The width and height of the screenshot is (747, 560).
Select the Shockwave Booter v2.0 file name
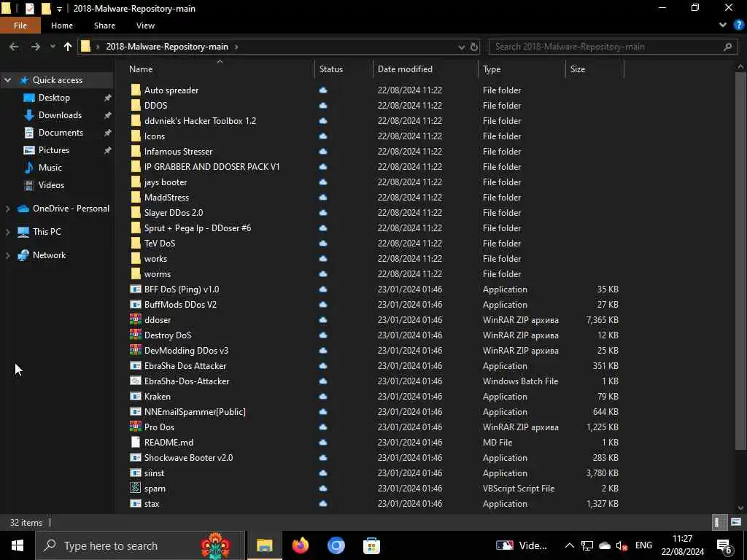click(189, 458)
